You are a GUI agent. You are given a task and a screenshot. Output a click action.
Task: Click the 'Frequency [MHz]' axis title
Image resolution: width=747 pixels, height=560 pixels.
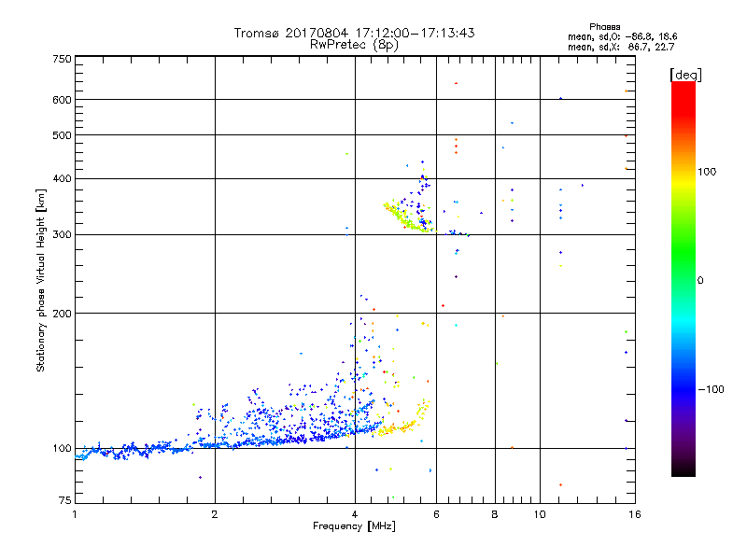point(354,526)
